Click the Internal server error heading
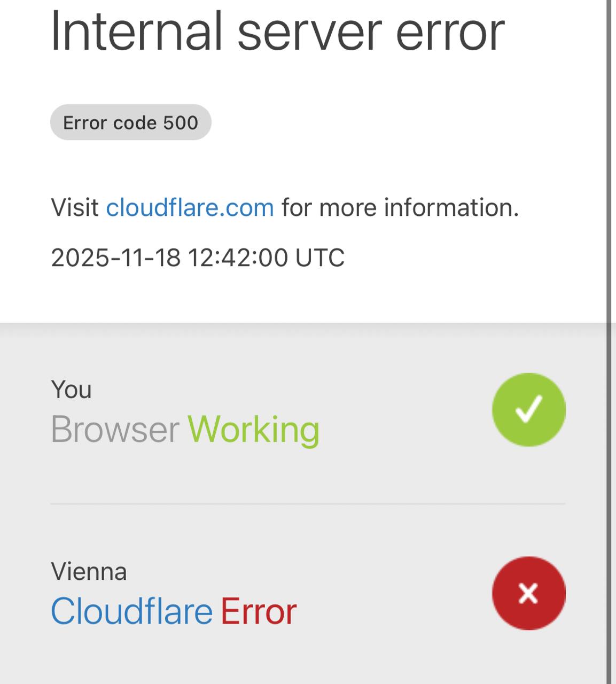 click(277, 32)
